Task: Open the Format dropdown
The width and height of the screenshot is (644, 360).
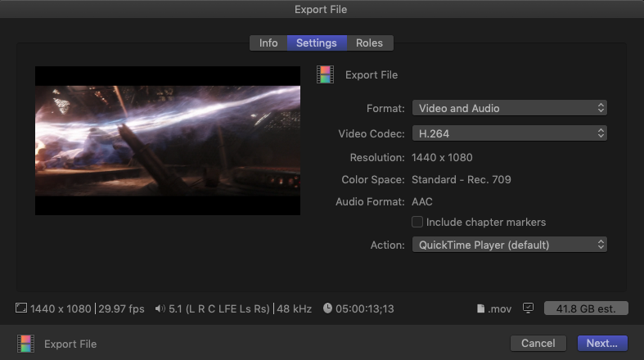Action: pyautogui.click(x=509, y=108)
